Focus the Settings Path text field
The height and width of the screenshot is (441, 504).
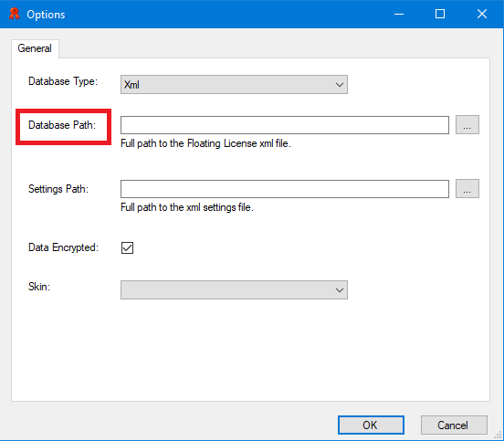click(x=285, y=189)
